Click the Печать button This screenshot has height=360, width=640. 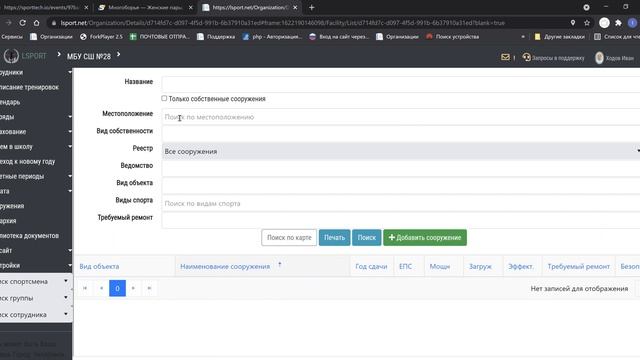pos(334,238)
